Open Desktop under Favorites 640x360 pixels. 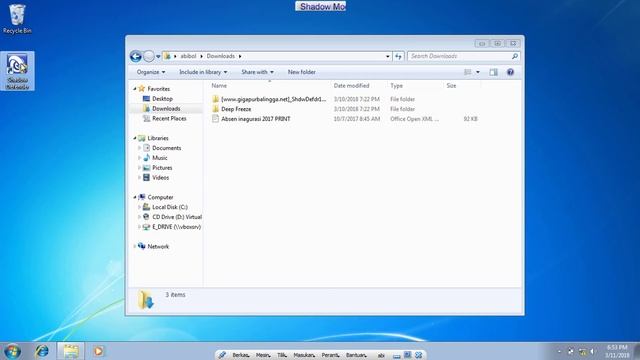tap(162, 99)
